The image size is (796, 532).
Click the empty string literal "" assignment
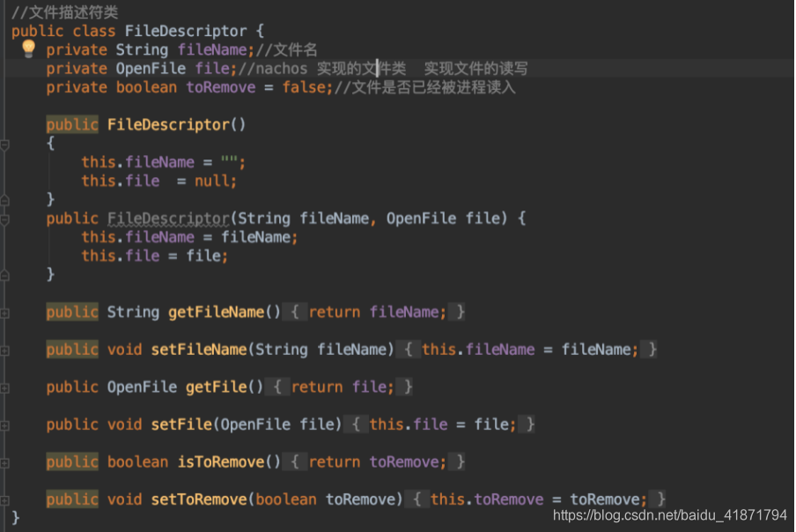click(229, 162)
